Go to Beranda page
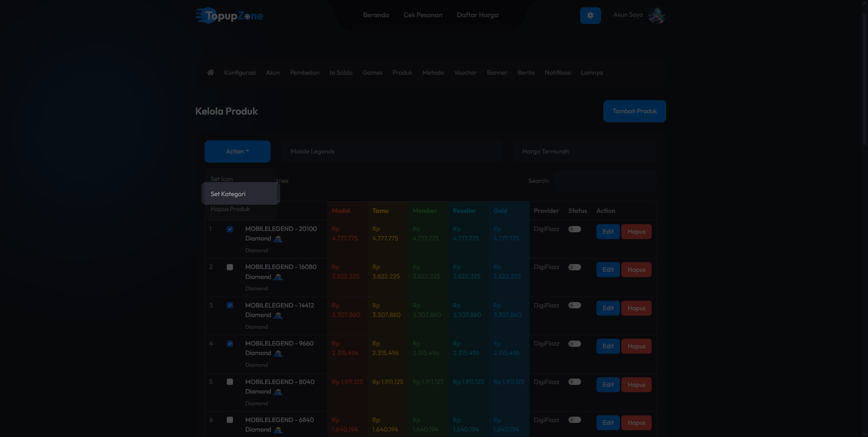Viewport: 868px width, 437px height. (376, 15)
